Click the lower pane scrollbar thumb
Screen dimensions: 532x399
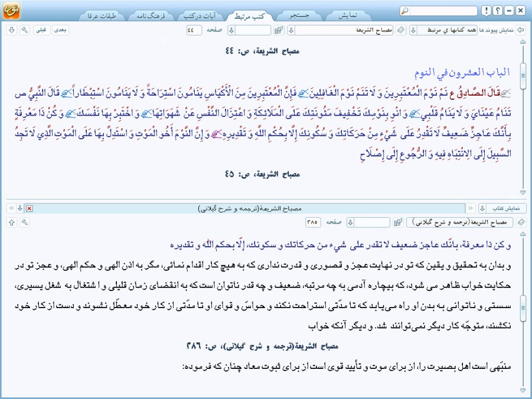click(523, 308)
